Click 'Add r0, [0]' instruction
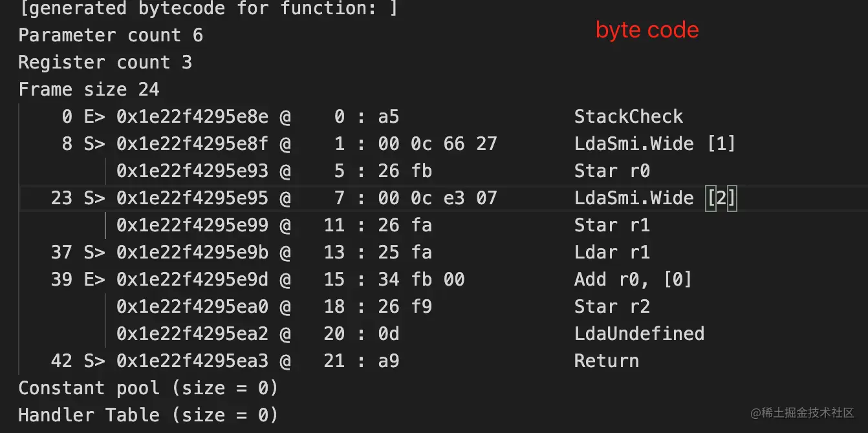Image resolution: width=868 pixels, height=433 pixels. [x=633, y=279]
